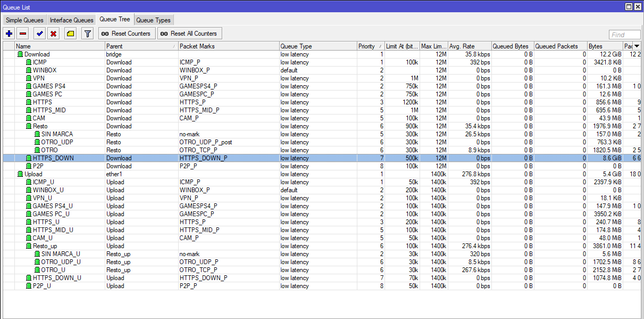This screenshot has height=319, width=644.
Task: Sort by the Priority column header
Action: point(371,46)
